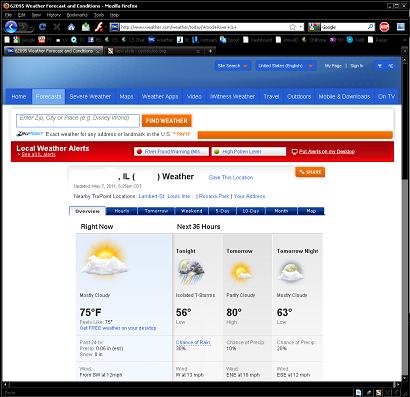Image resolution: width=410 pixels, height=397 pixels.
Task: Click the red stop-sign Adblock icon
Action: point(384,27)
